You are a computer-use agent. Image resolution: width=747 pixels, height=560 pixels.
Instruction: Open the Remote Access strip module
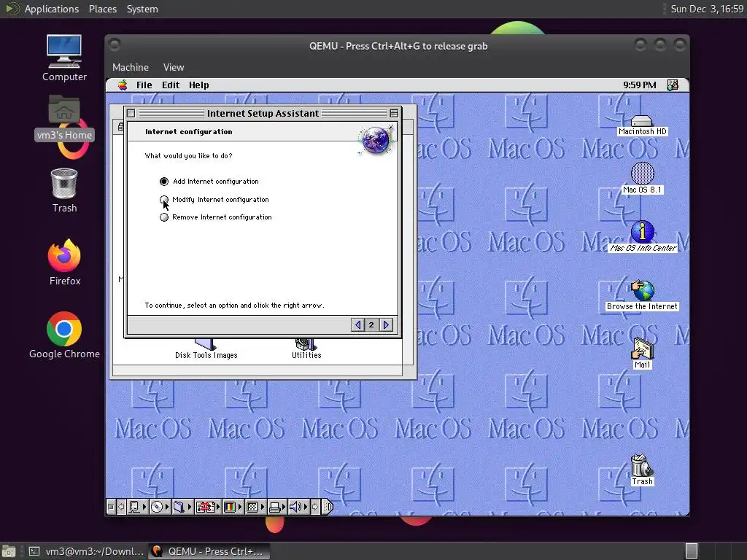click(208, 507)
